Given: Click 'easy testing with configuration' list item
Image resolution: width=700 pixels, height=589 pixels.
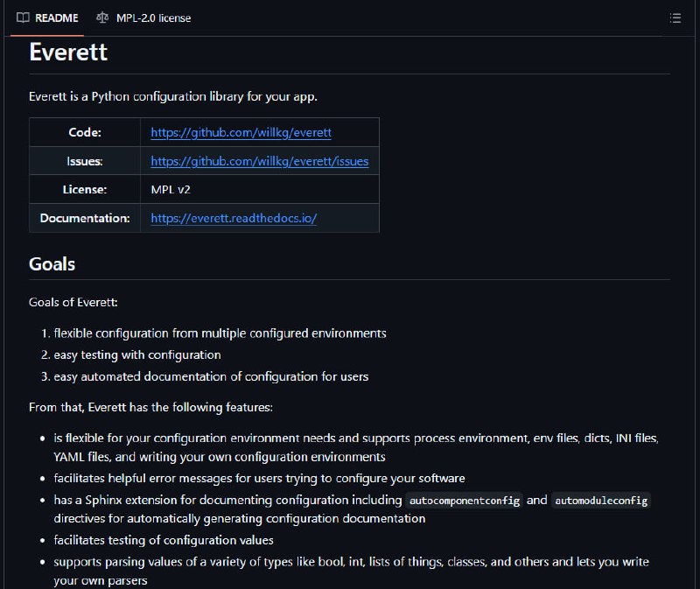Looking at the screenshot, I should pos(137,355).
